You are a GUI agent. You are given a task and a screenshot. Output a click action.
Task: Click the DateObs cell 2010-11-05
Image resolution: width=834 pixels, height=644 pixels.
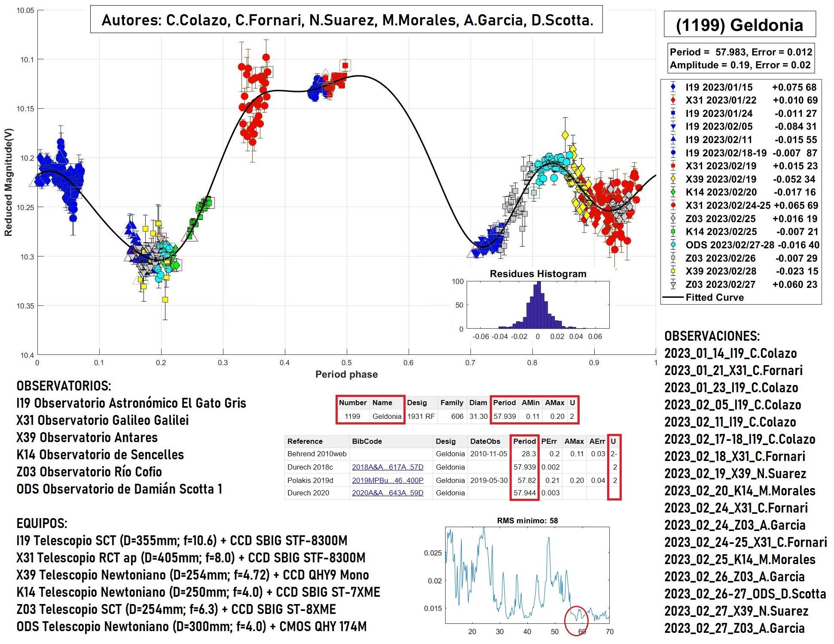[x=489, y=454]
